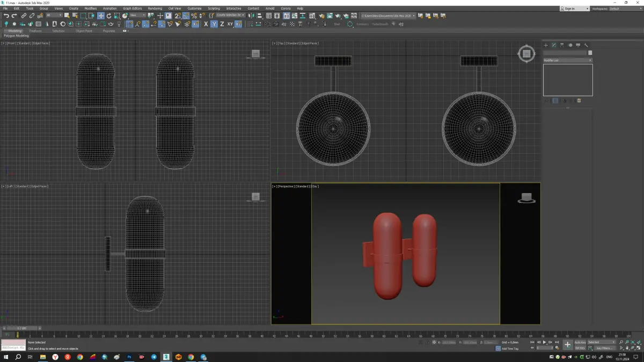Click the TurboSmooth modifier button

(379, 24)
